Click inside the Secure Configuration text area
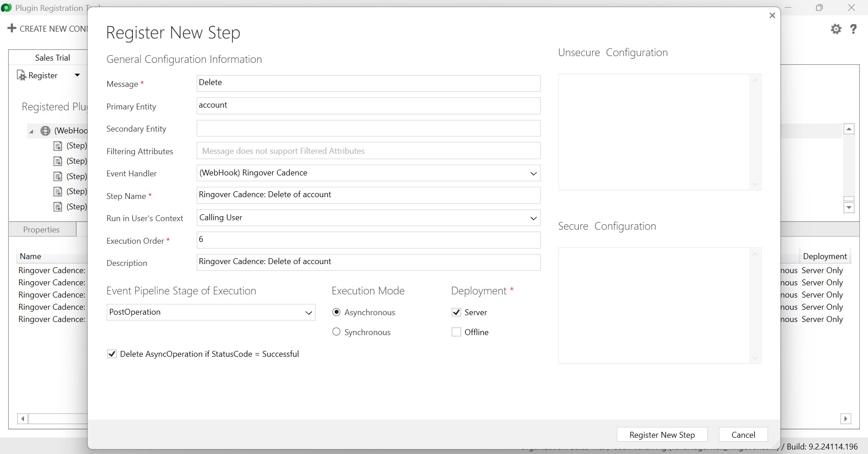This screenshot has width=868, height=454. click(x=654, y=306)
